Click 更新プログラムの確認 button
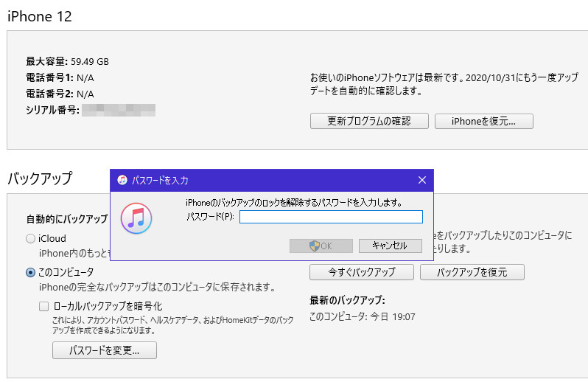588x382 pixels. click(368, 121)
